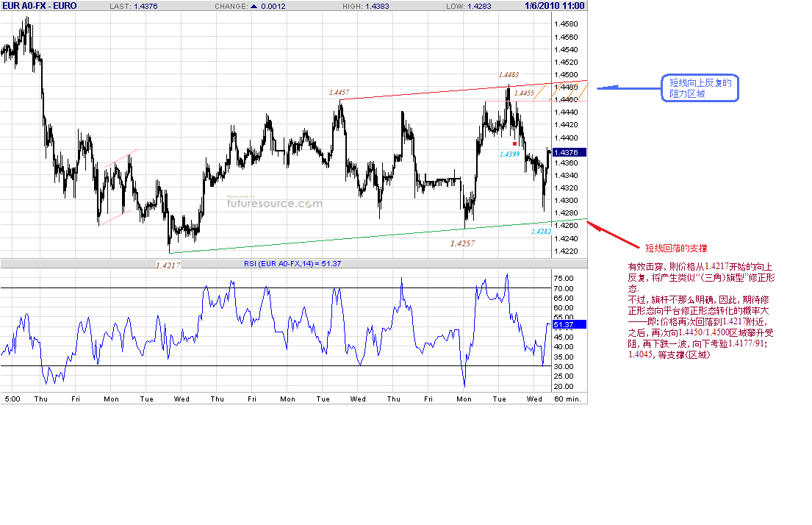Click the 30.00 RSI axis label

click(x=564, y=366)
